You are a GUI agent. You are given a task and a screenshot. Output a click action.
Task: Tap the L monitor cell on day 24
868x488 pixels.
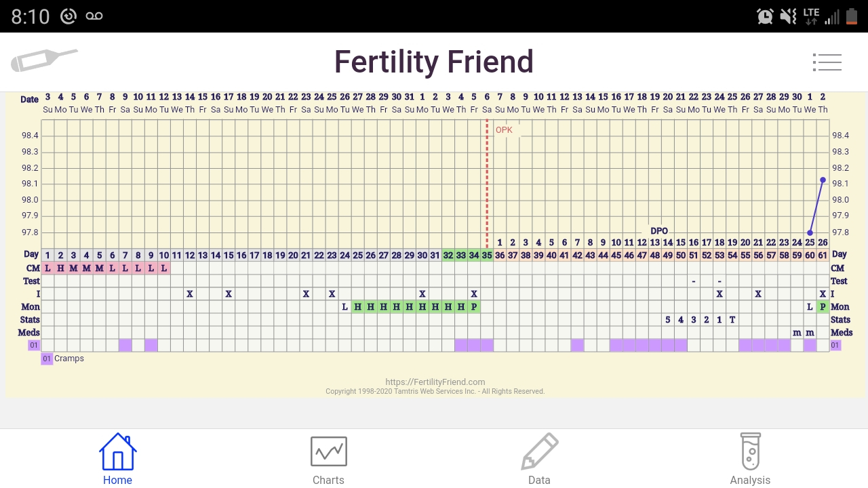[x=344, y=306]
